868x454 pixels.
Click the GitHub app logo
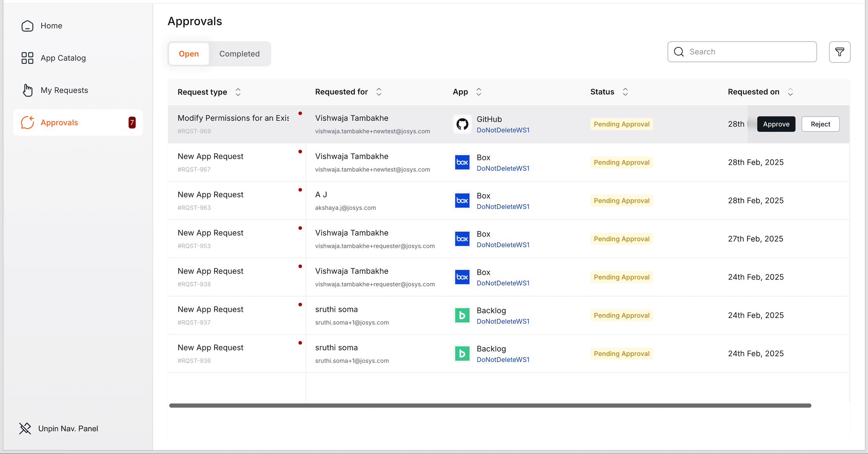click(462, 124)
